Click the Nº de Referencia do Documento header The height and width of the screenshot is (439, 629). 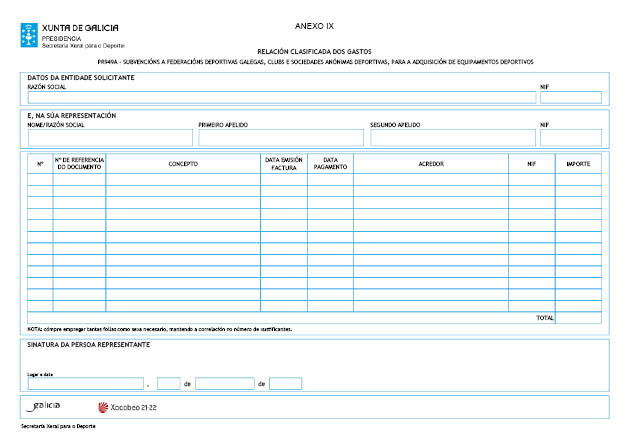click(x=79, y=163)
